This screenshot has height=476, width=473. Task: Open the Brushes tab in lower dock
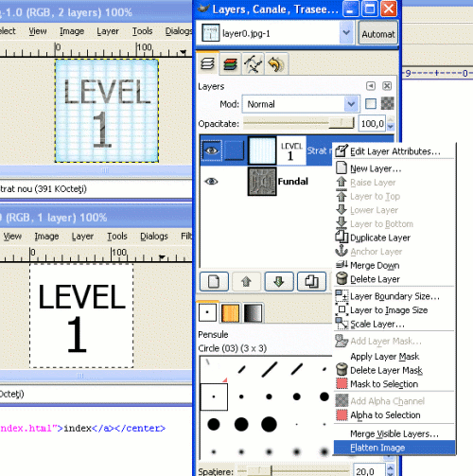(x=207, y=312)
